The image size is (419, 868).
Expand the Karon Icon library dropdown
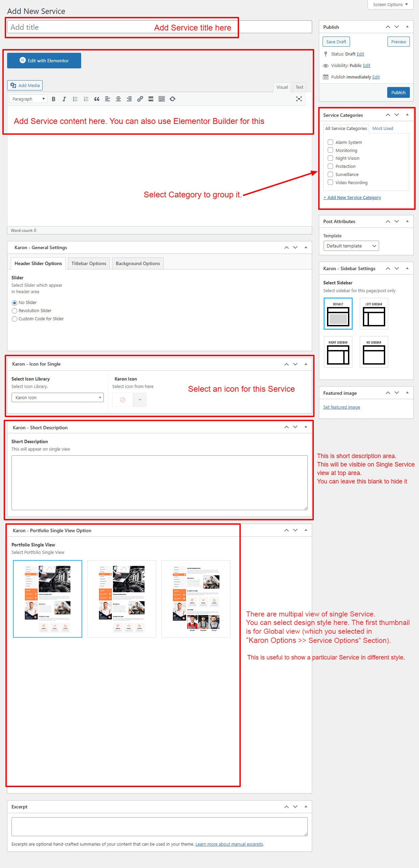click(57, 397)
